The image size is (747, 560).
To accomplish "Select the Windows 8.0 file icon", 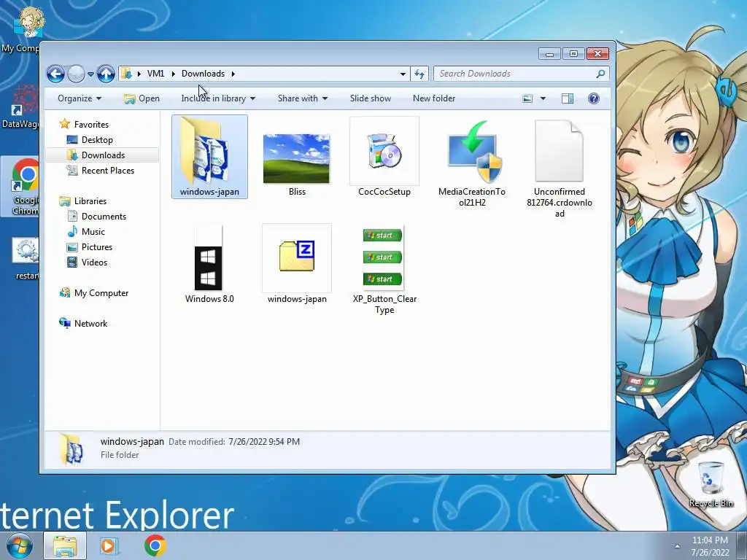I will pos(209,259).
